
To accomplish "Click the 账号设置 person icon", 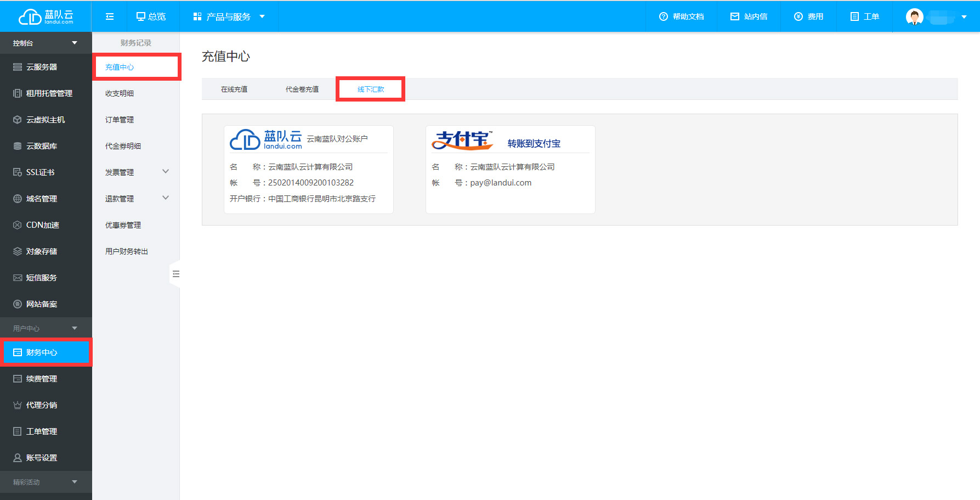I will coord(18,458).
